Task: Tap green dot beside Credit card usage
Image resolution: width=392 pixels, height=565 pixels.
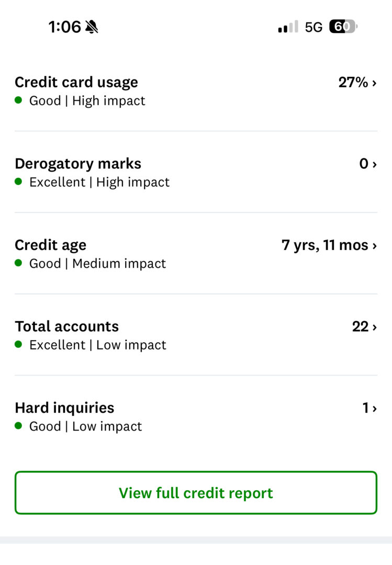Action: click(19, 100)
